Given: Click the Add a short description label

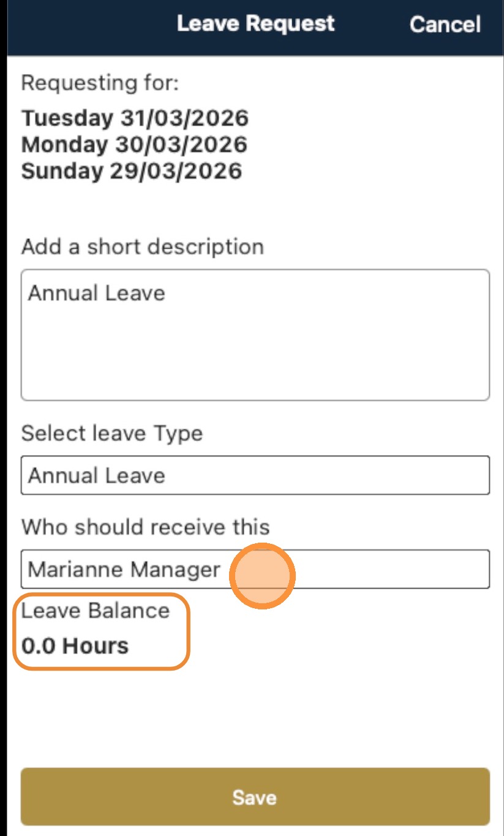Looking at the screenshot, I should click(142, 247).
